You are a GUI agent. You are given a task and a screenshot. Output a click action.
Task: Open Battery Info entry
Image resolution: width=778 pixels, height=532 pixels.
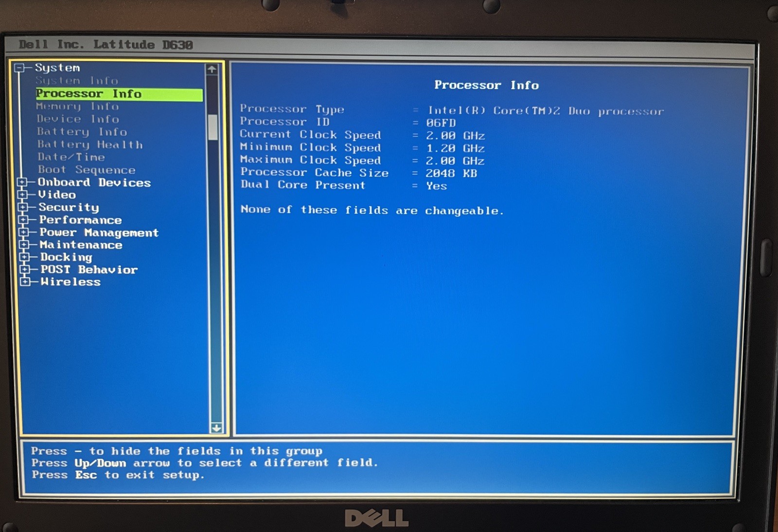tap(82, 132)
